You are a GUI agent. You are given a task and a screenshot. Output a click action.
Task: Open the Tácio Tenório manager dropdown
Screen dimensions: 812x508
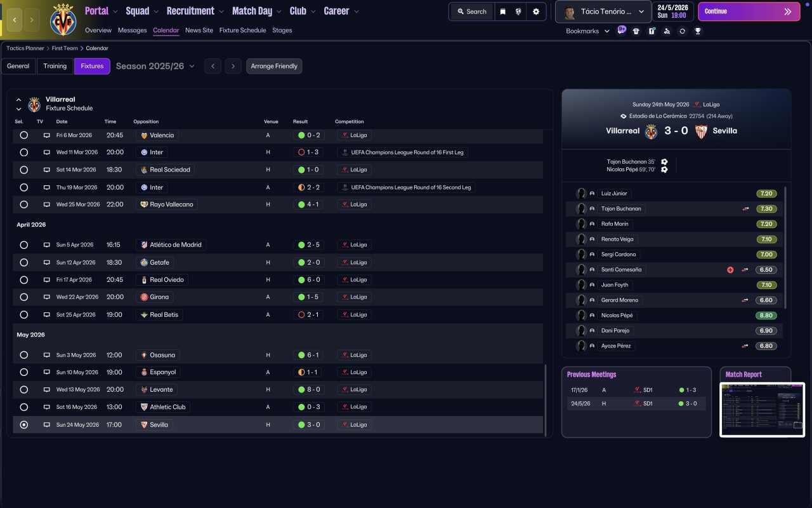point(603,11)
